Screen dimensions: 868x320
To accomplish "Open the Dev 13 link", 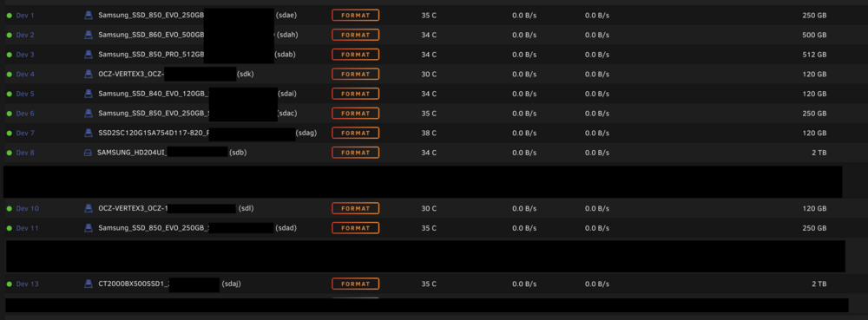I will tap(27, 284).
